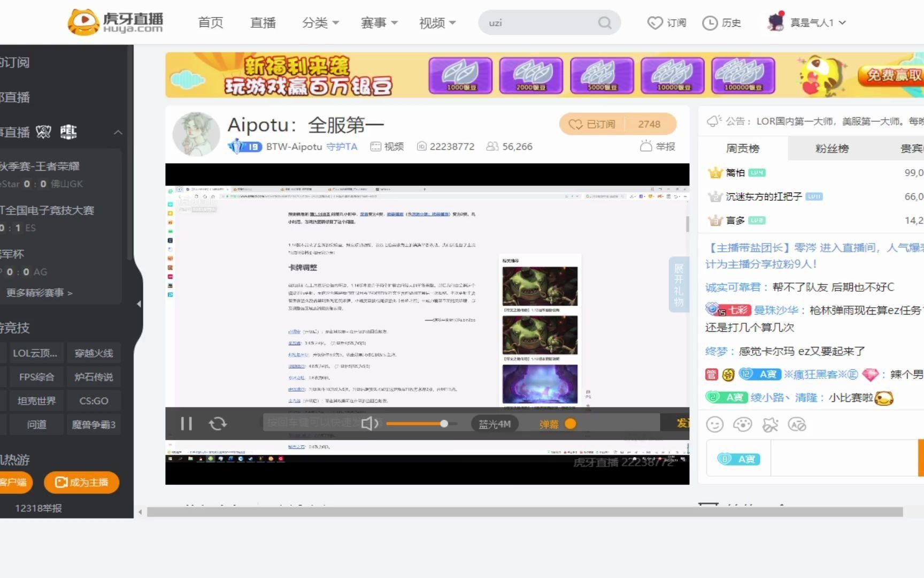Screen dimensions: 924x578
Task: Refresh the stream with reload icon
Action: (x=218, y=424)
